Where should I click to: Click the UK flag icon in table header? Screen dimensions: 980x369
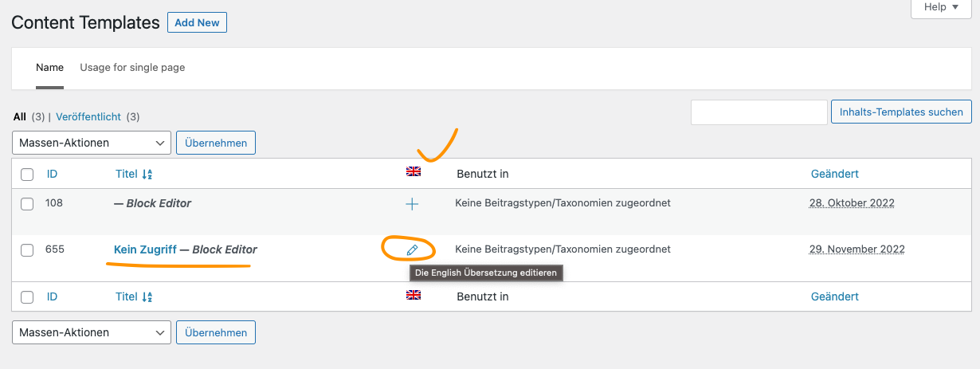tap(414, 171)
